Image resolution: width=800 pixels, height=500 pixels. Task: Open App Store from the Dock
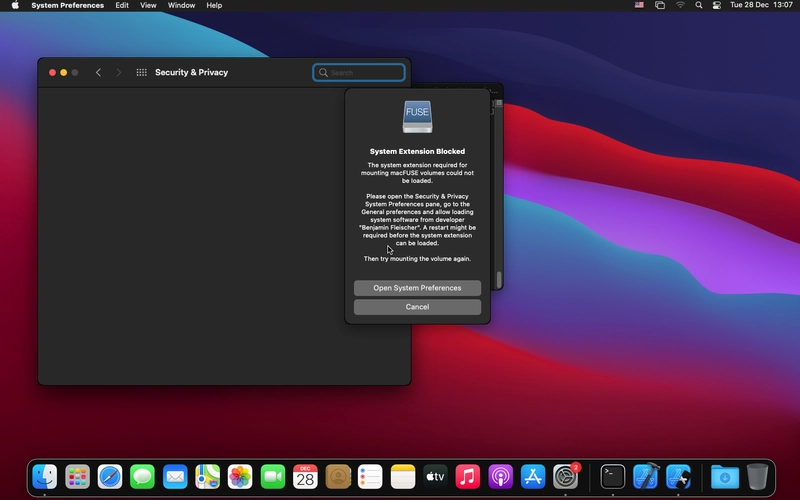533,477
